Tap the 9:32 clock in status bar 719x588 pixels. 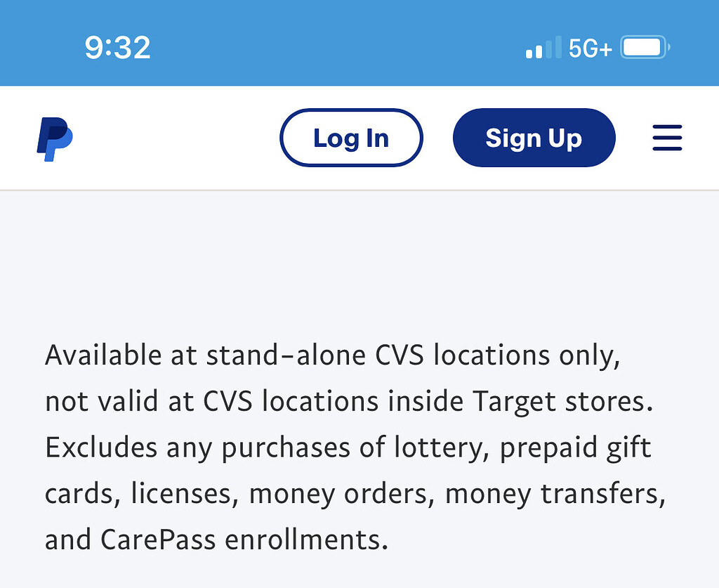point(117,48)
